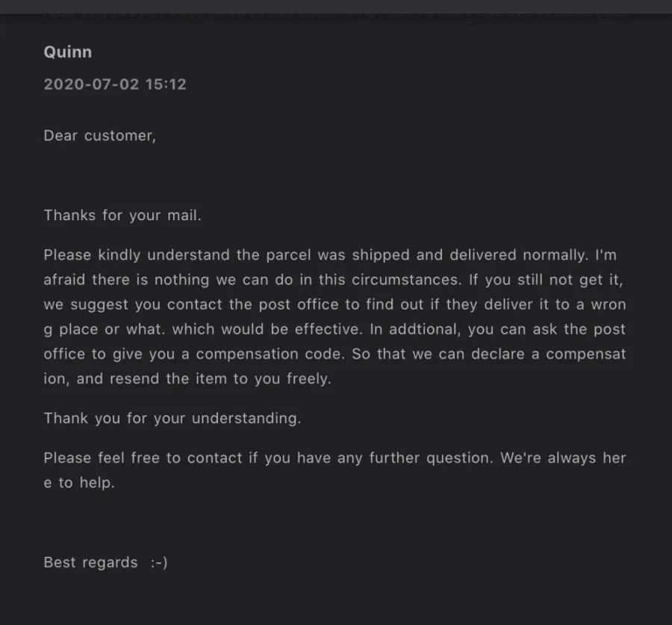672x625 pixels.
Task: Click the line starting Please kindly understand
Action: coord(330,255)
